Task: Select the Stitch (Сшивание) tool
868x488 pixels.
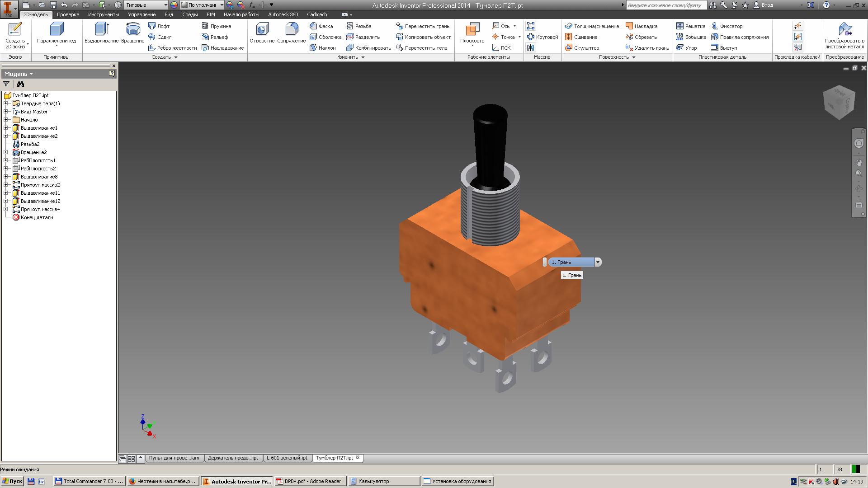Action: [x=581, y=37]
